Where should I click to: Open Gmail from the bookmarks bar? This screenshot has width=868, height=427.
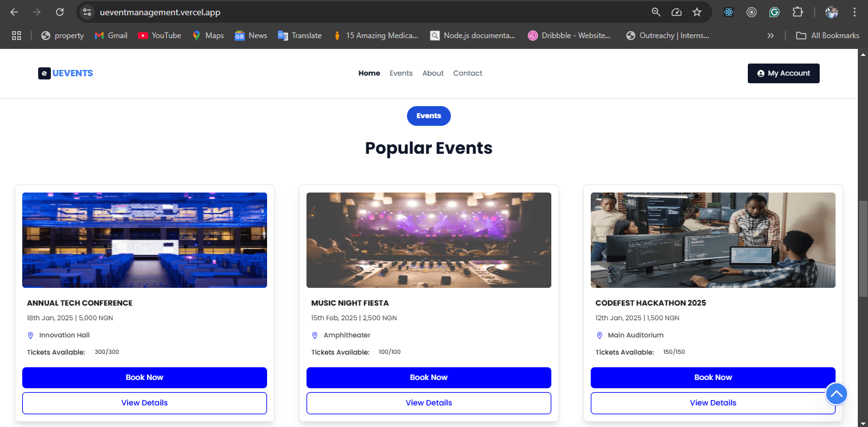coord(111,36)
